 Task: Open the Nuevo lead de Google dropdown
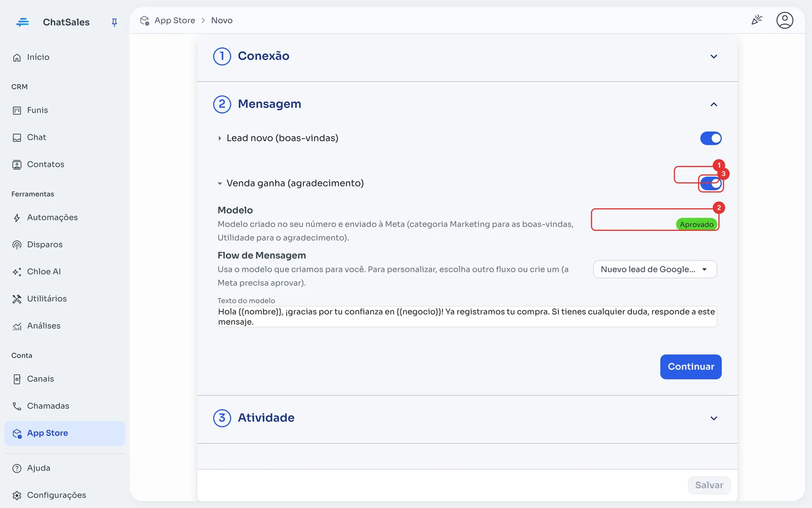(x=655, y=269)
